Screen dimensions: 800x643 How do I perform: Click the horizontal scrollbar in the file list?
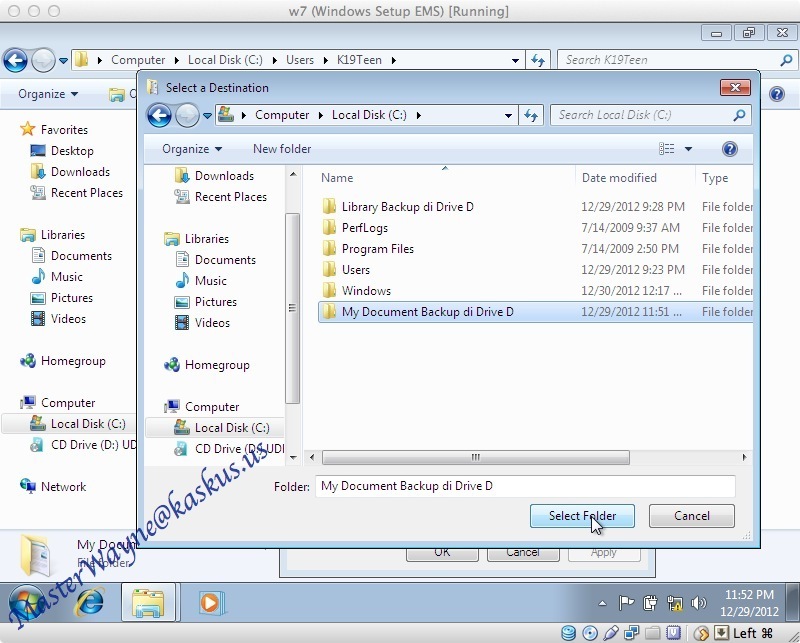[476, 457]
